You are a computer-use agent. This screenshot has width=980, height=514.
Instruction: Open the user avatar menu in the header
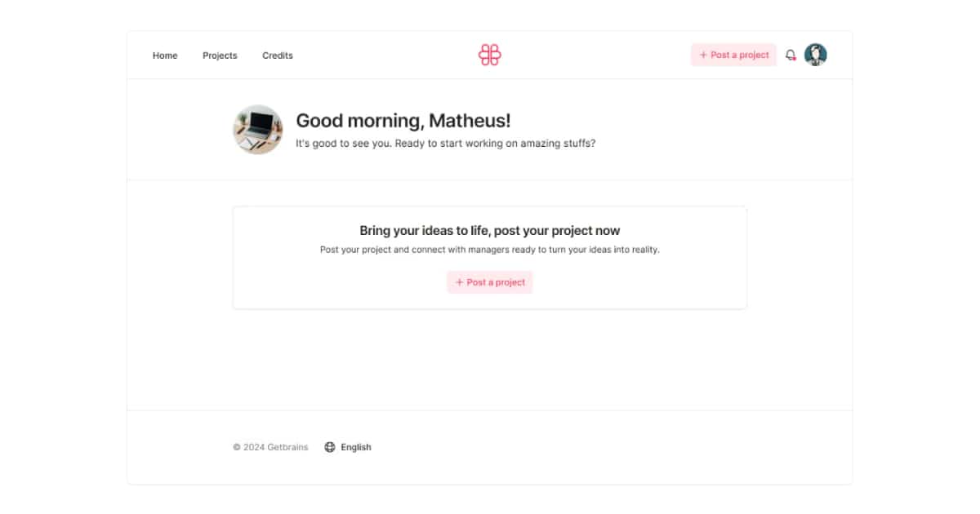click(815, 55)
